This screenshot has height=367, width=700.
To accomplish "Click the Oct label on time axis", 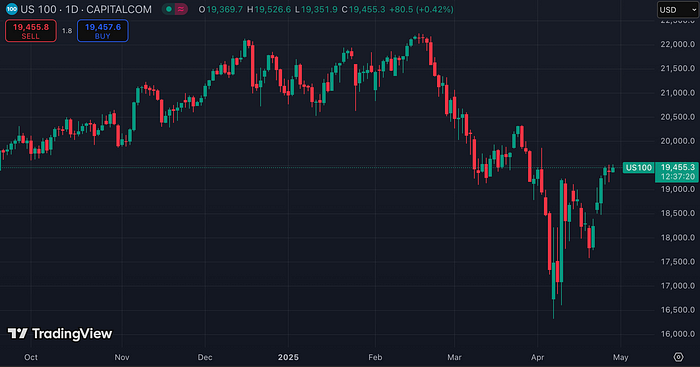I will [31, 357].
